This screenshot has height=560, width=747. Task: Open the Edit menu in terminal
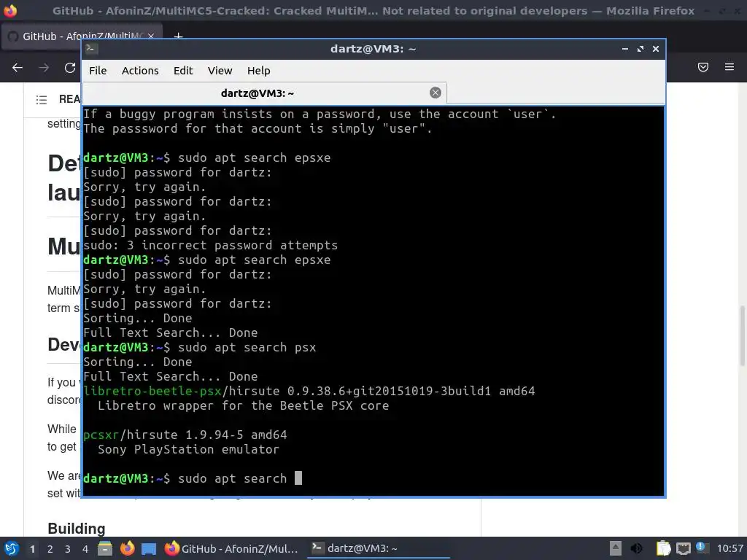tap(183, 71)
